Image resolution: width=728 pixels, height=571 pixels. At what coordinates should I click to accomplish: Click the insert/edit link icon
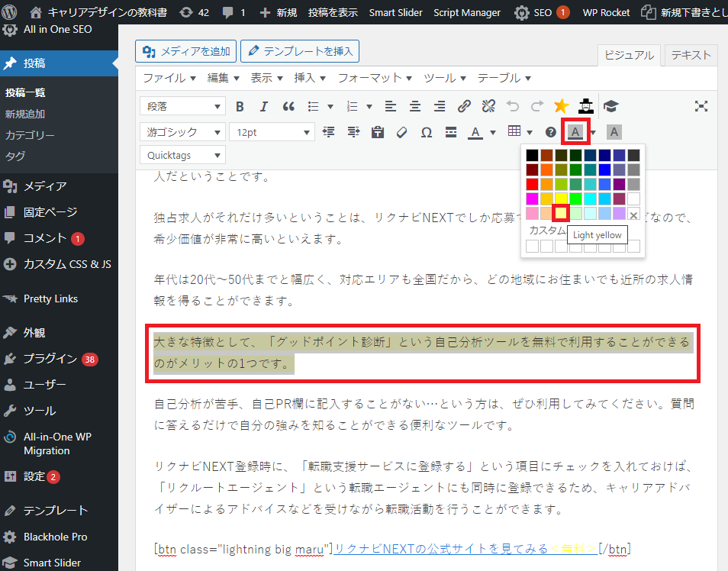pyautogui.click(x=464, y=106)
